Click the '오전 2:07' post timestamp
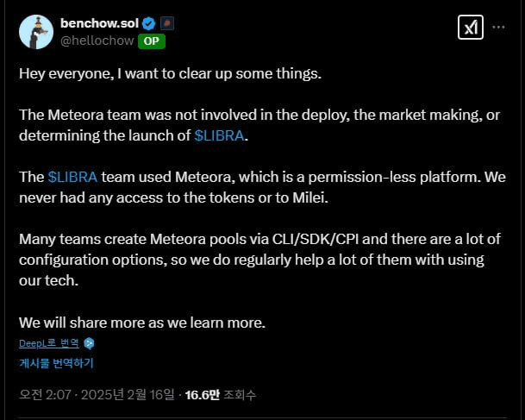The image size is (525, 420). 45,395
